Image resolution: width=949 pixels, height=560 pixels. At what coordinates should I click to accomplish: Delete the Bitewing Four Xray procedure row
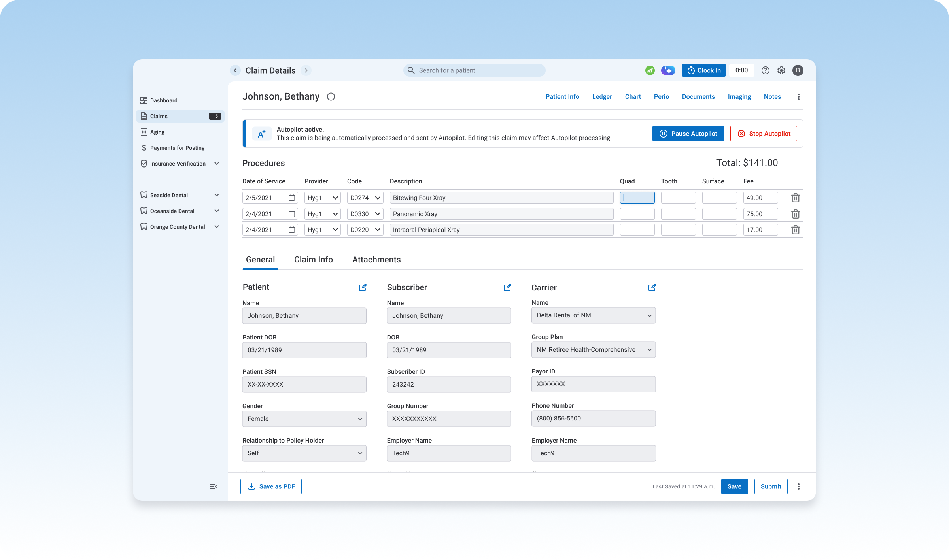coord(796,198)
